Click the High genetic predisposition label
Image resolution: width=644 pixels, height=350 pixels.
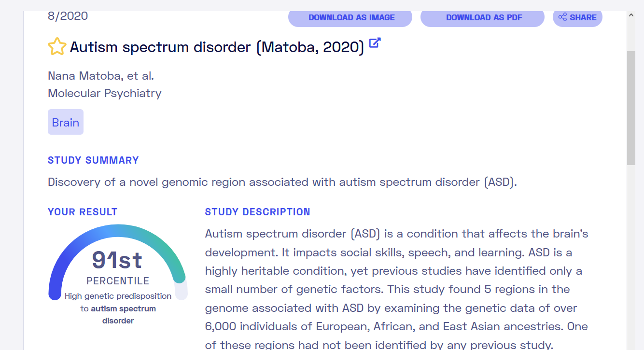(118, 296)
